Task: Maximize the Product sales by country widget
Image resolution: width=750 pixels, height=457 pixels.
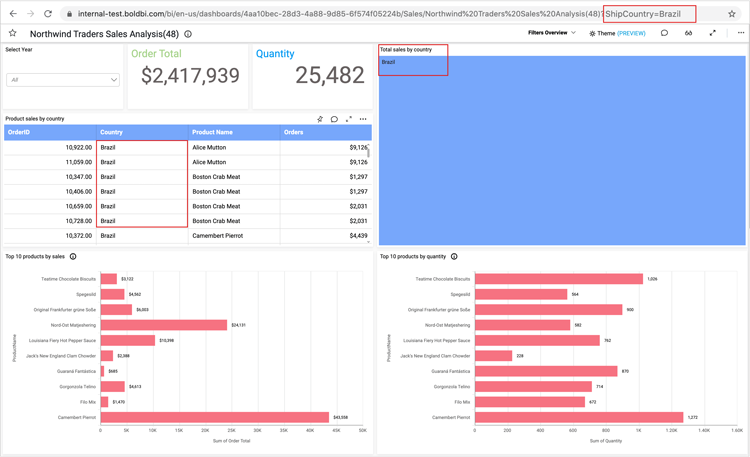Action: click(x=349, y=119)
